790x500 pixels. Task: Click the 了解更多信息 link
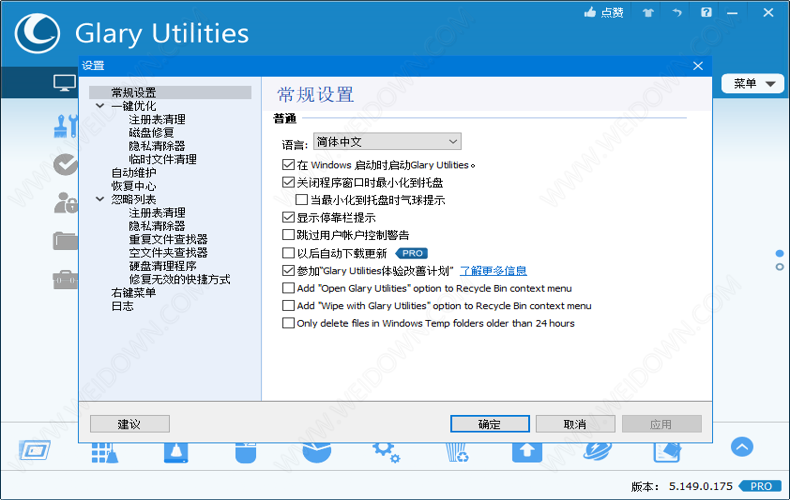tap(493, 271)
